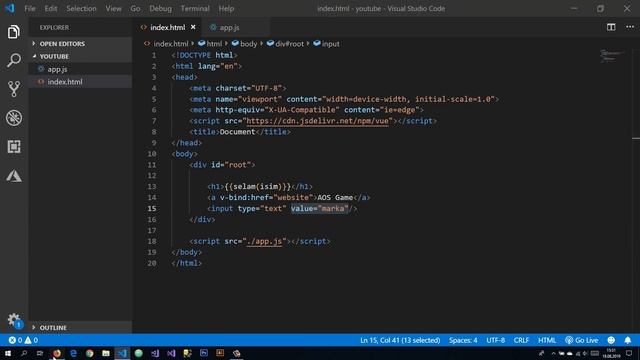
Task: Click the VS Code logo icon
Action: [x=9, y=8]
